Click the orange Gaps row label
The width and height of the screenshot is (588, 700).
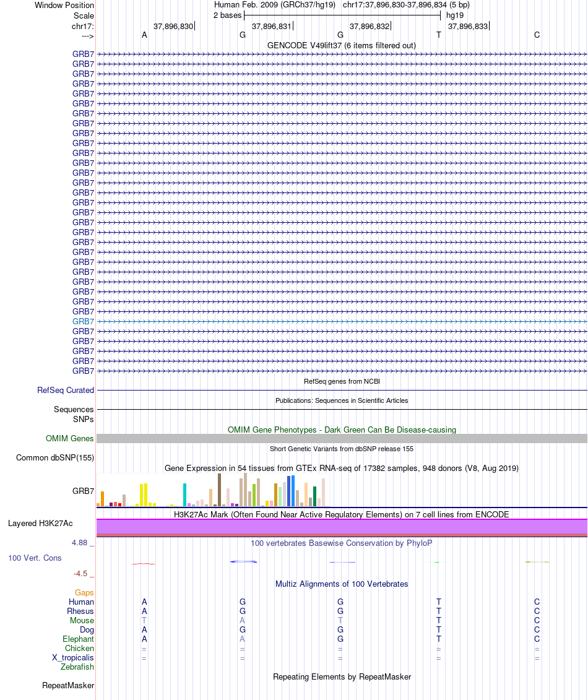click(x=84, y=593)
